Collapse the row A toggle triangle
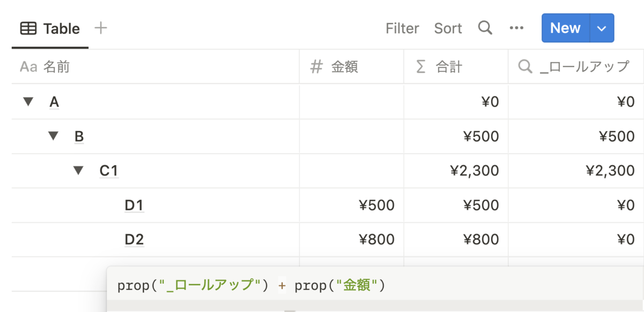 tap(28, 101)
